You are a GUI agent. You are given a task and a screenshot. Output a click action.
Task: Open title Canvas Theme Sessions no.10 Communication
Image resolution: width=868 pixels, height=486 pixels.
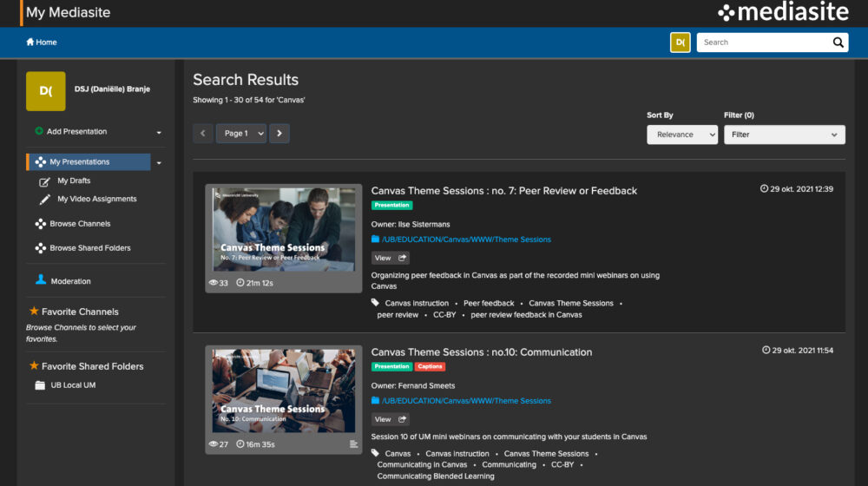point(482,352)
